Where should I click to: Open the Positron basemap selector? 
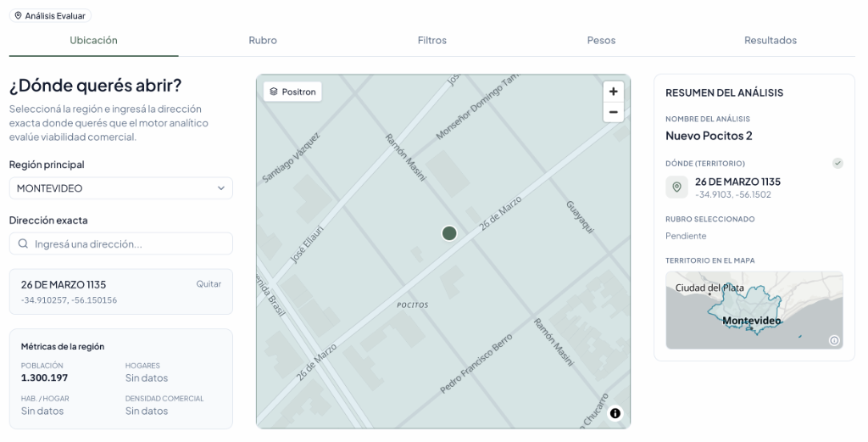(x=292, y=92)
